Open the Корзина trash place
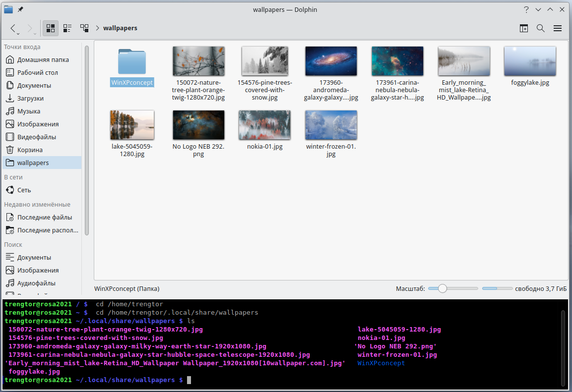The height and width of the screenshot is (392, 572). [x=30, y=150]
